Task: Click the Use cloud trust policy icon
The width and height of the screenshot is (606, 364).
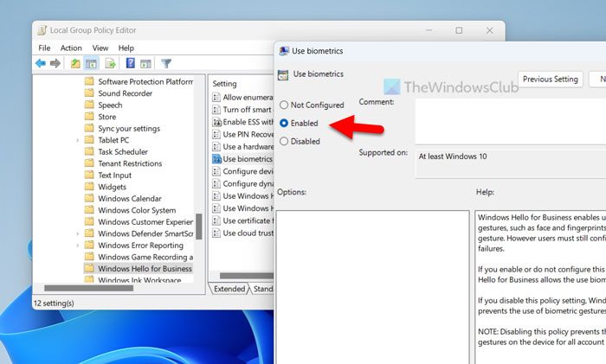Action: click(x=216, y=233)
